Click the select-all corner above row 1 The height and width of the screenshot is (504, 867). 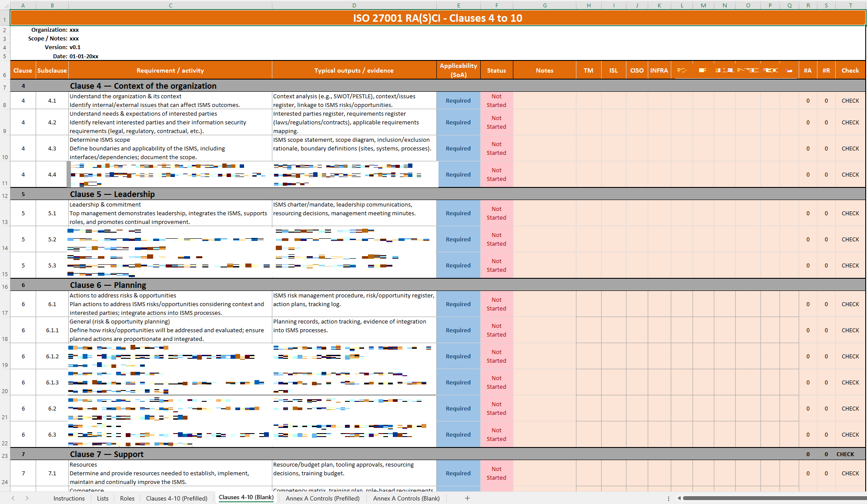5,5
